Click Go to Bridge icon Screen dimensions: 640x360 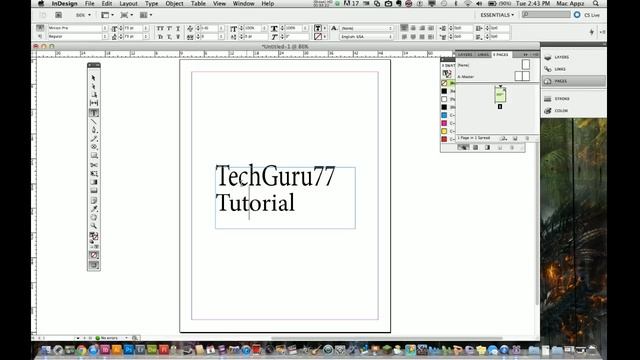click(x=58, y=15)
